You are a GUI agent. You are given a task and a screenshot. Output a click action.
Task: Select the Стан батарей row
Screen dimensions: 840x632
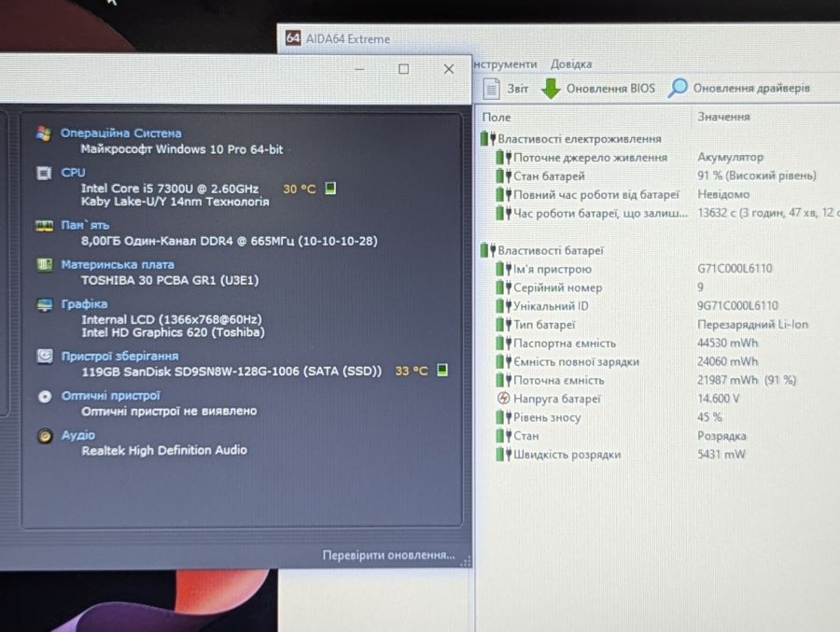[x=657, y=176]
